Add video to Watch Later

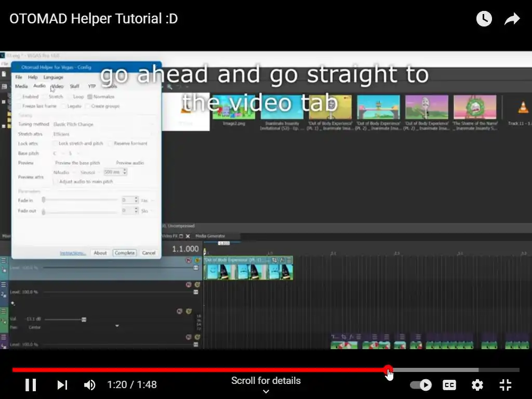coord(484,19)
